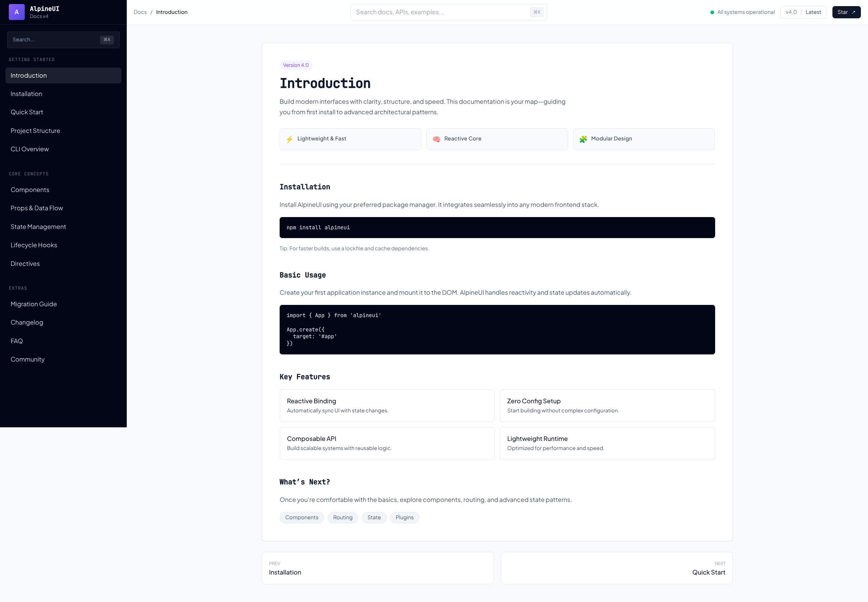Viewport: 868px width, 602px height.
Task: Click the Installation section heading
Action: point(305,187)
